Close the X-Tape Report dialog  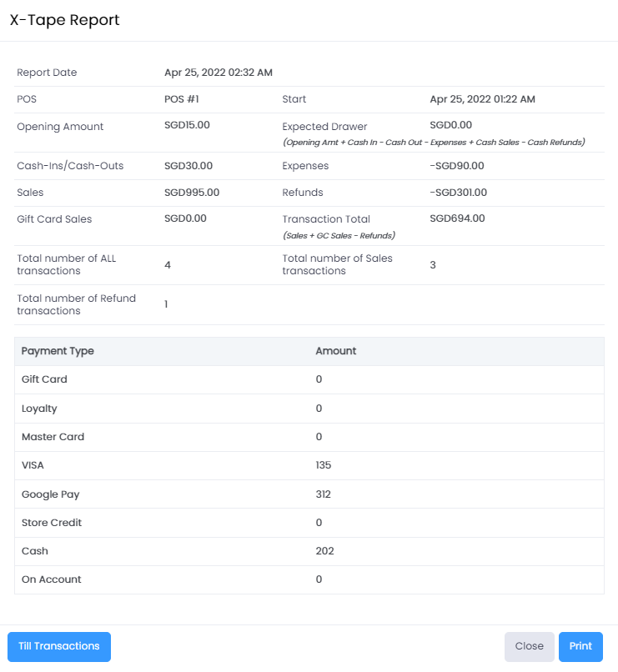[529, 646]
